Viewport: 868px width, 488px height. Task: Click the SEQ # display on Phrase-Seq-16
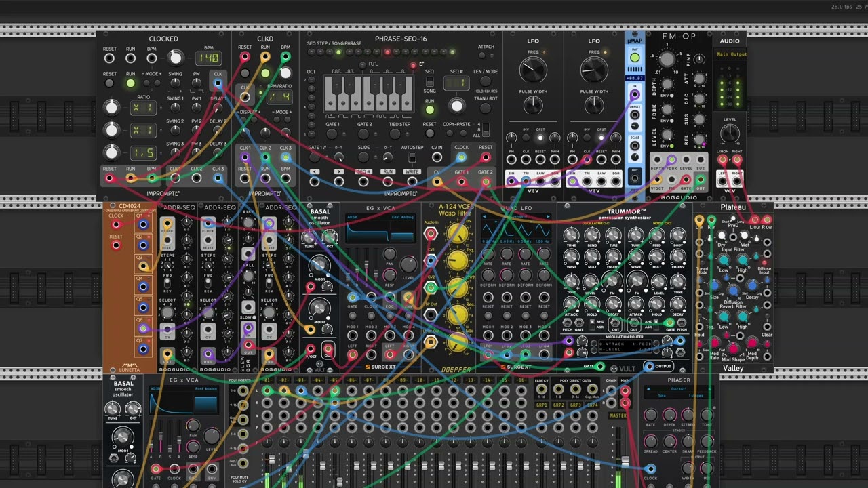tap(457, 83)
